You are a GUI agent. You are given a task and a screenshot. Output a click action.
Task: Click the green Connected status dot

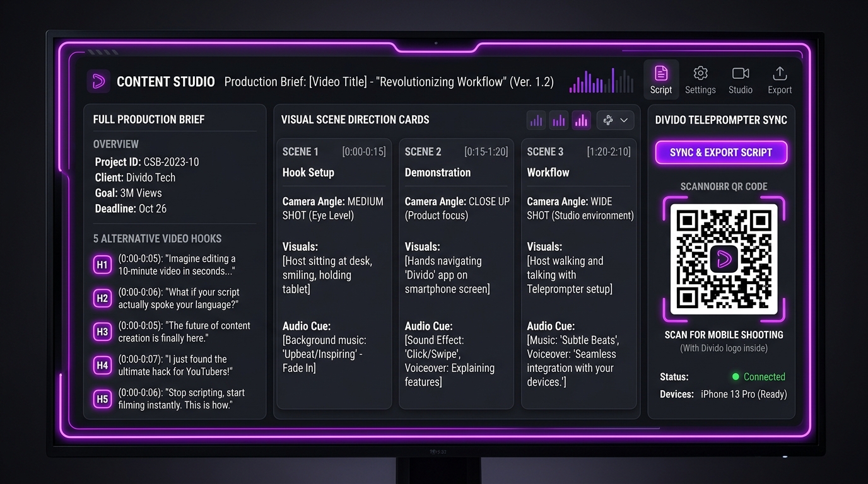(x=735, y=377)
